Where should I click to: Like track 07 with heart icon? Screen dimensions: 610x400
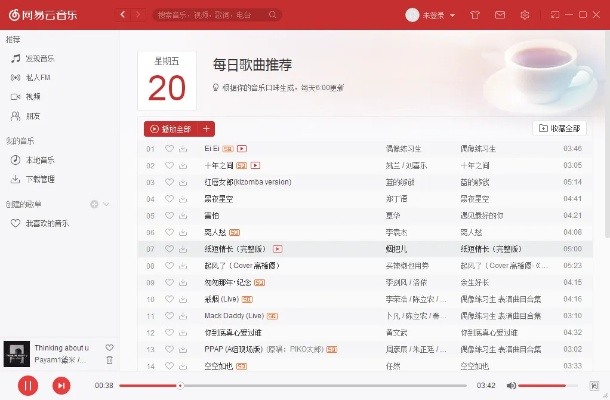(x=169, y=248)
